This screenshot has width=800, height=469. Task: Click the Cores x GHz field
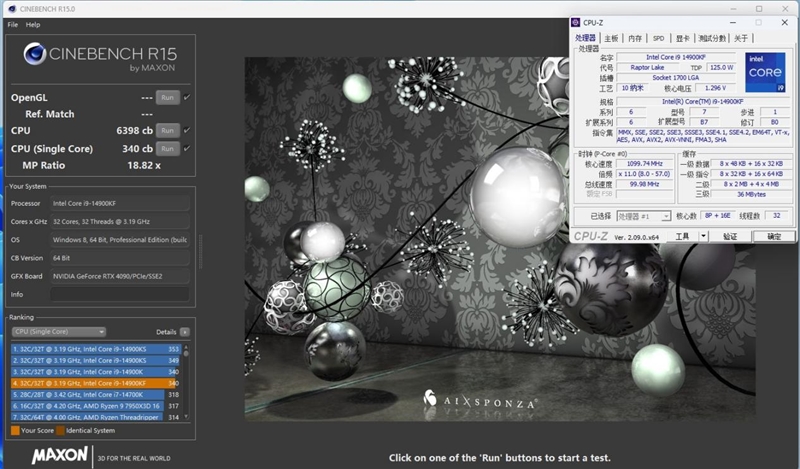coord(120,221)
